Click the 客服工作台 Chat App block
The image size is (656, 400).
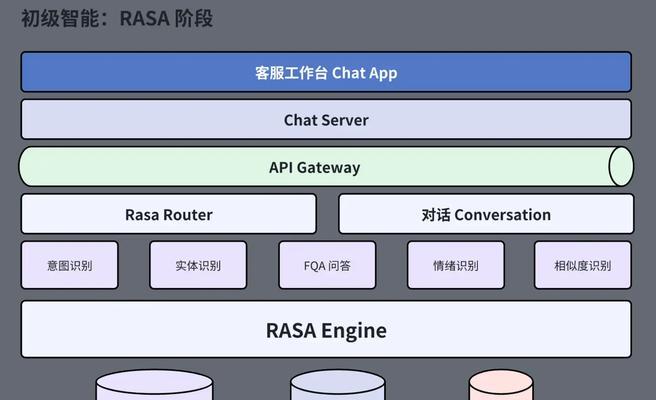point(326,72)
